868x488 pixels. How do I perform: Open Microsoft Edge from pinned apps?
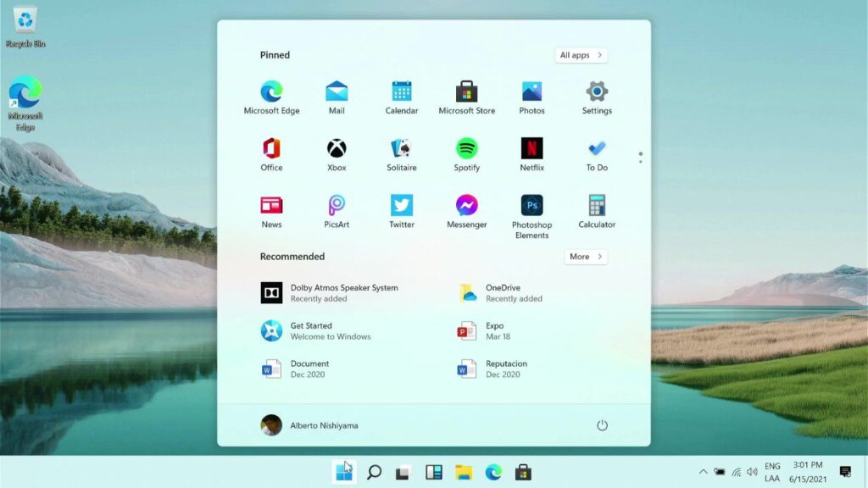271,98
